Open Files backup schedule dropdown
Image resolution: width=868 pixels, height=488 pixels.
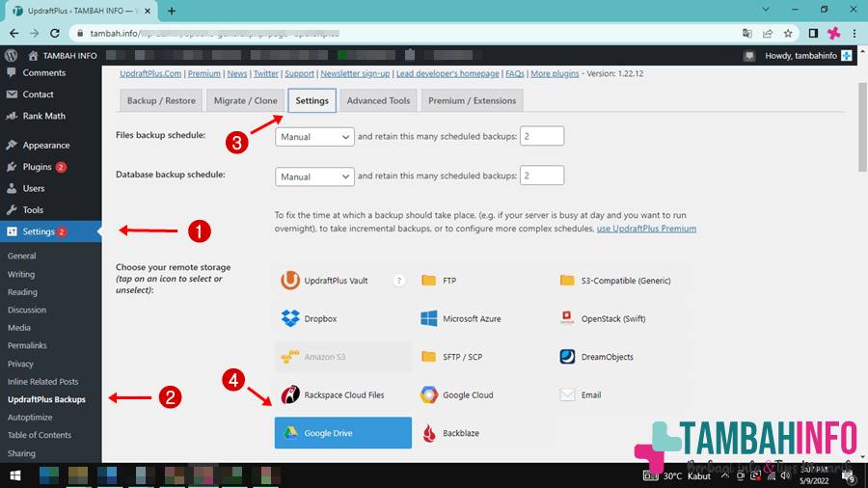click(314, 137)
